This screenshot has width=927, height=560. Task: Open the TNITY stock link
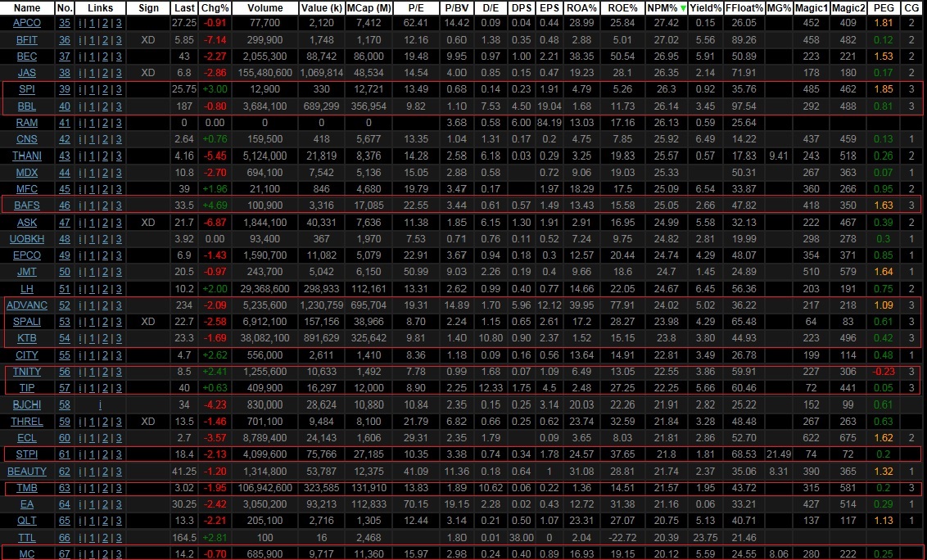coord(26,372)
